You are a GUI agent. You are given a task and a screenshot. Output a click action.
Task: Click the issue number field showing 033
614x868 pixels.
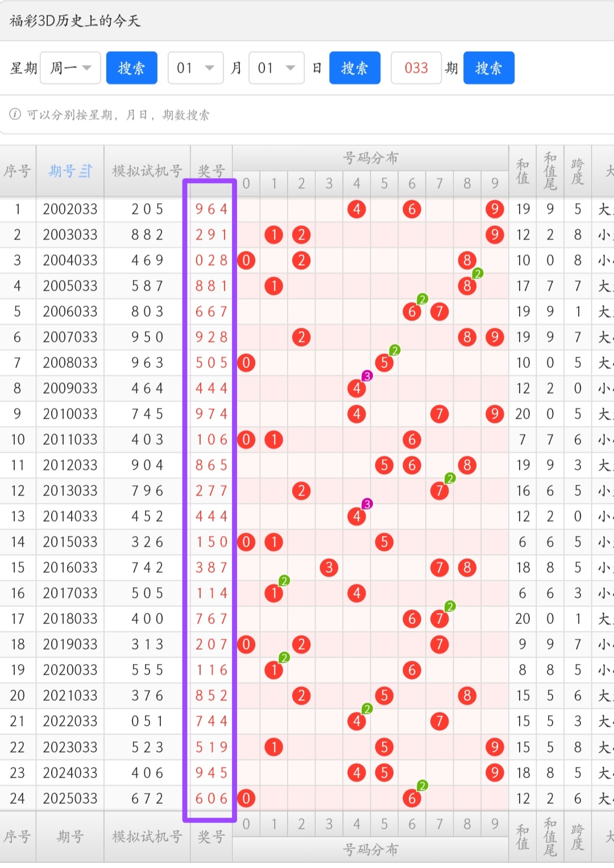416,68
